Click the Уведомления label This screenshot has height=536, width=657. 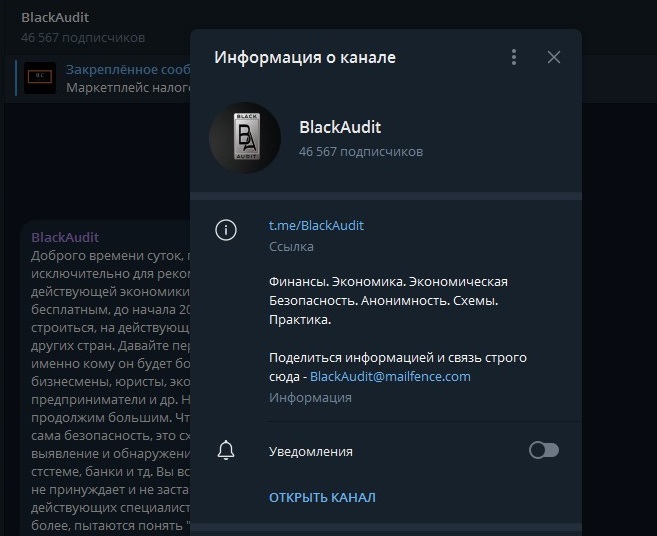tap(311, 451)
